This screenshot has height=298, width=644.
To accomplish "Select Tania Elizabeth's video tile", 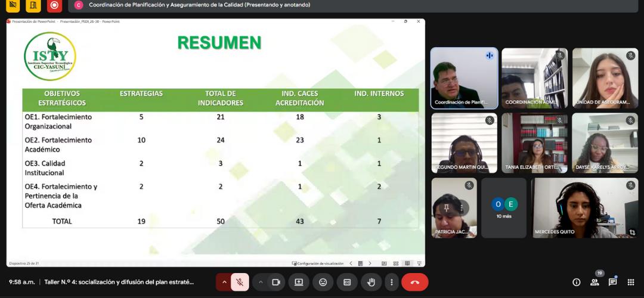I will 534,142.
